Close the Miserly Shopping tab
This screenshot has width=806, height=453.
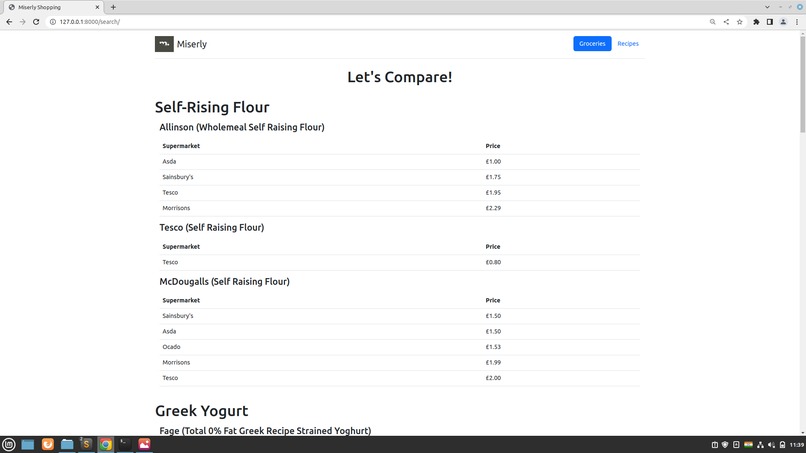tap(97, 7)
